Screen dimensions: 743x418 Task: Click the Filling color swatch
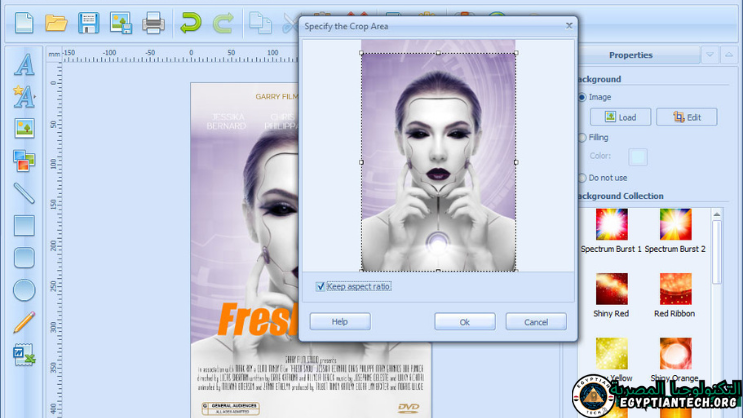pyautogui.click(x=637, y=157)
